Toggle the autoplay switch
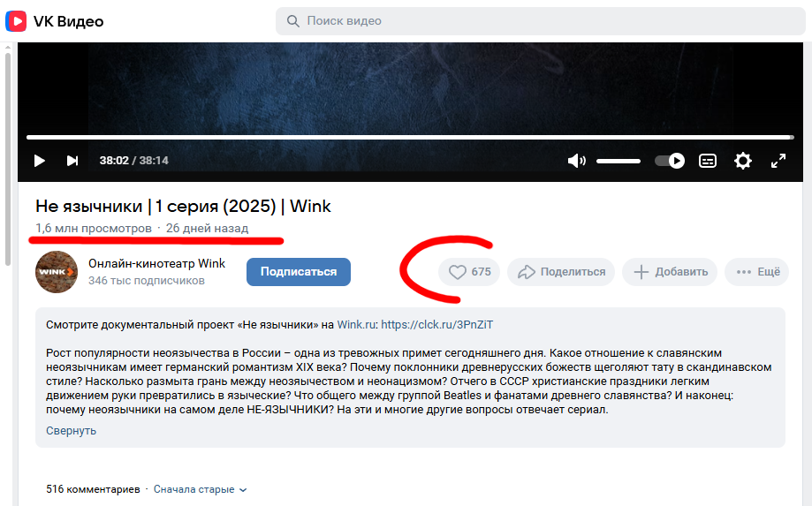The height and width of the screenshot is (506, 812). pos(670,161)
